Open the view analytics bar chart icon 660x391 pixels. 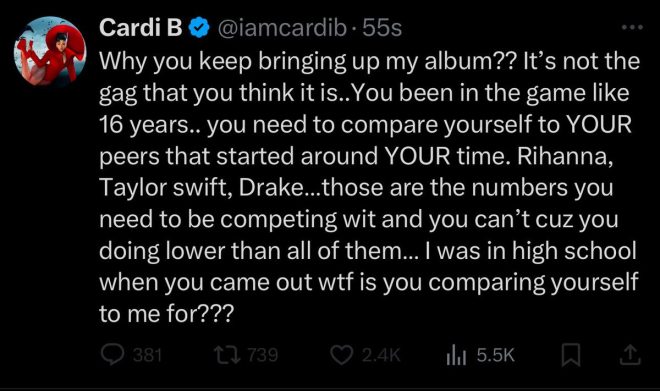456,355
